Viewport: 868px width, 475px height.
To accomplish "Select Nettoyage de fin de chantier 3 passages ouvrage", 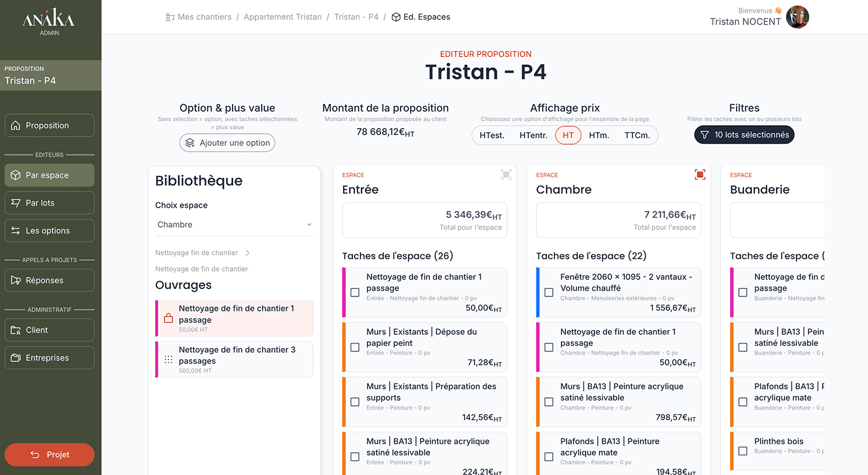I will click(x=234, y=359).
